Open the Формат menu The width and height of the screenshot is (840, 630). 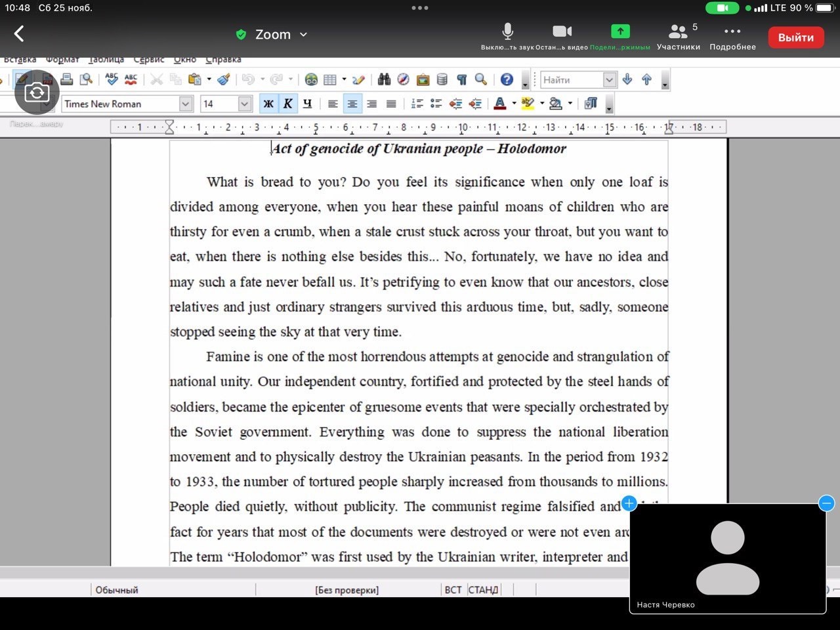click(x=62, y=60)
